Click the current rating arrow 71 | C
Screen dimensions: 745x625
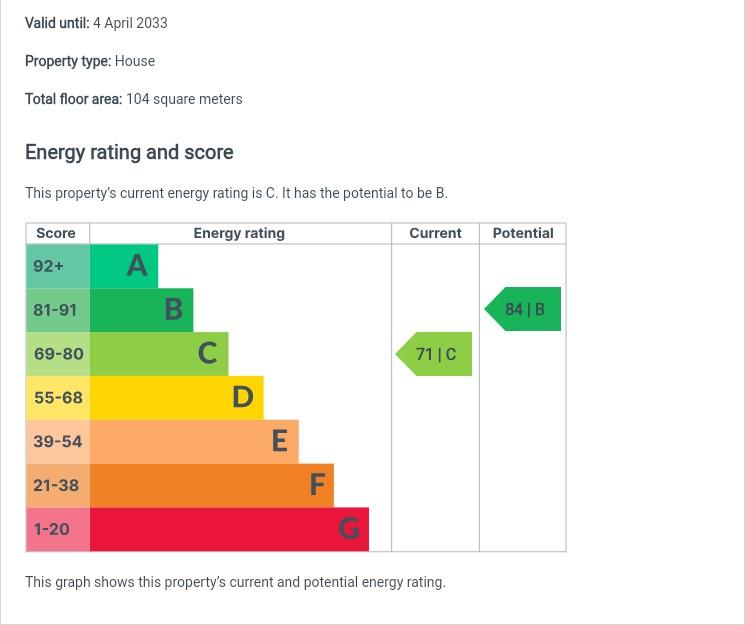(x=435, y=355)
